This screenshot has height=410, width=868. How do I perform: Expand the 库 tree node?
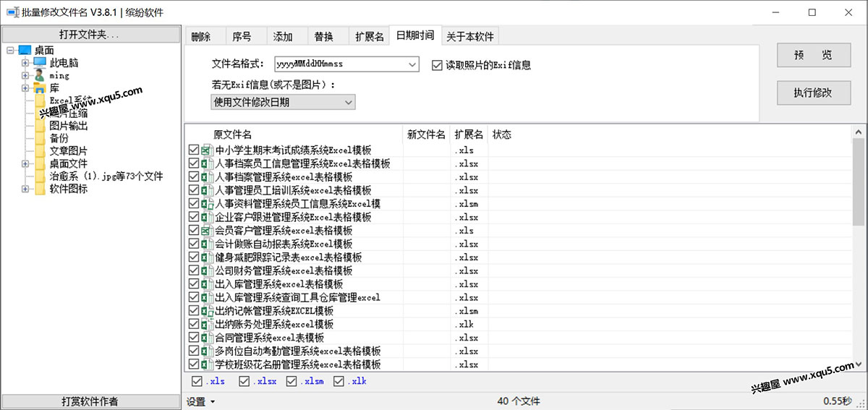tap(26, 88)
